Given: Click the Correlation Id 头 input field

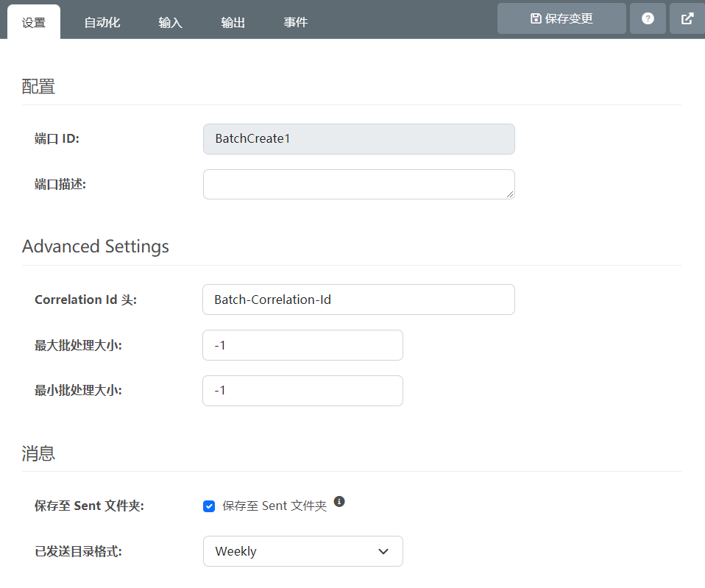Looking at the screenshot, I should coord(359,300).
